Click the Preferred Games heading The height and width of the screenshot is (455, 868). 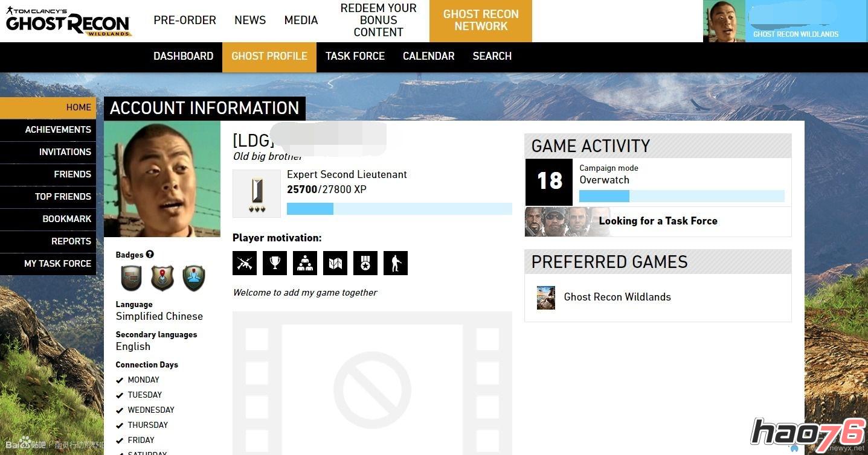click(609, 262)
